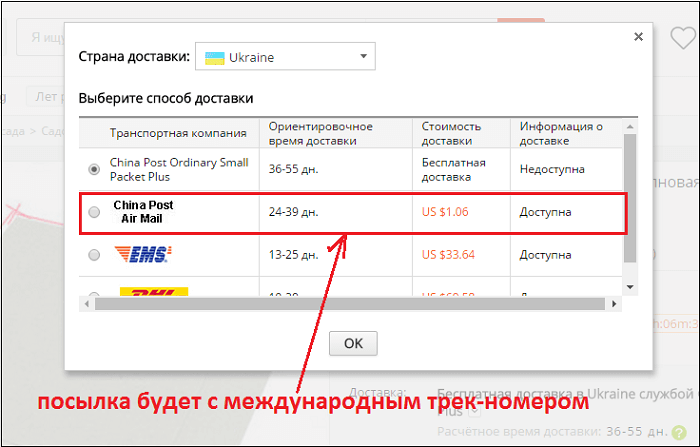Click the background search field 'Я ищу'

[41, 37]
